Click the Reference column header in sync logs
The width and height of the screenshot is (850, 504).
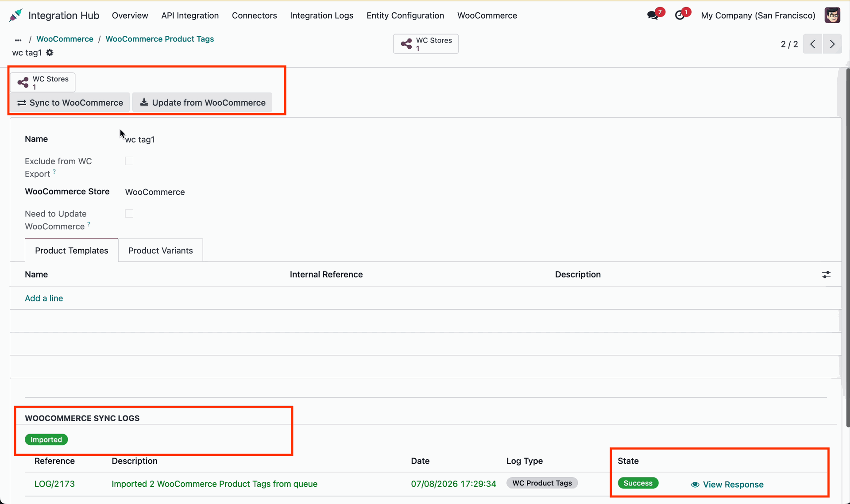[54, 461]
